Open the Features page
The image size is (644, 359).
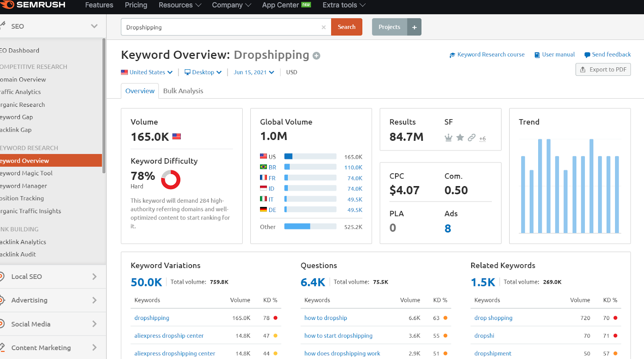click(x=99, y=5)
